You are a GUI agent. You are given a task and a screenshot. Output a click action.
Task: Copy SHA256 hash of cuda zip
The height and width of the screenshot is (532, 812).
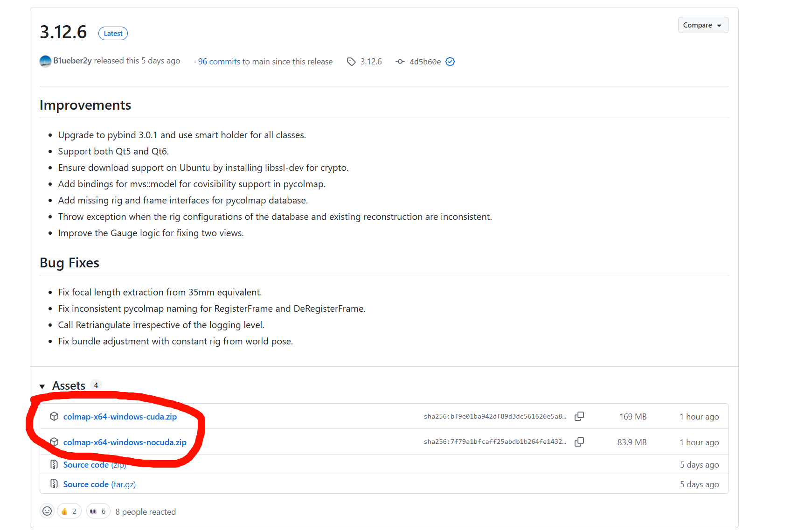[x=579, y=416]
